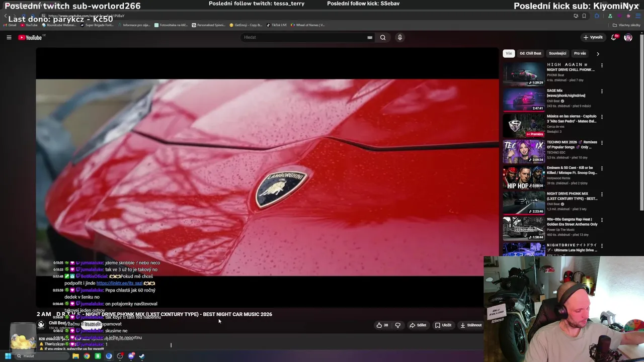The image size is (644, 362).
Task: Open the 'Všechny záložky' bookmarks folder
Action: point(626,25)
